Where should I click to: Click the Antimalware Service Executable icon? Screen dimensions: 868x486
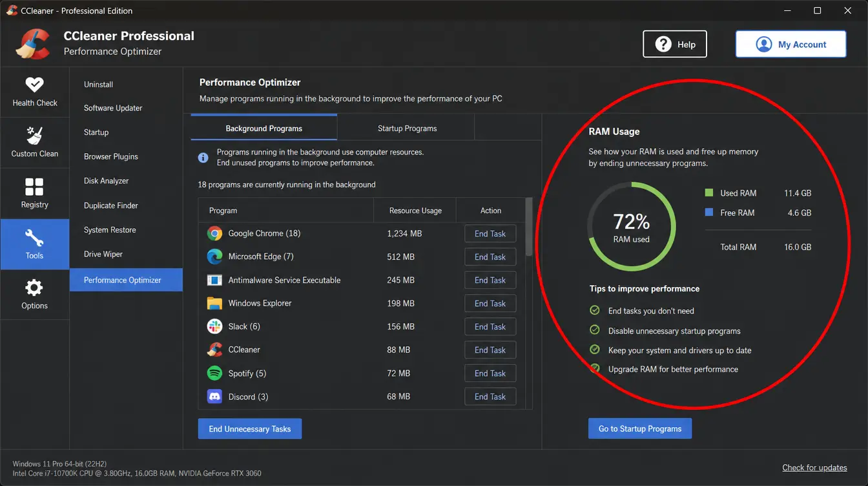(214, 280)
